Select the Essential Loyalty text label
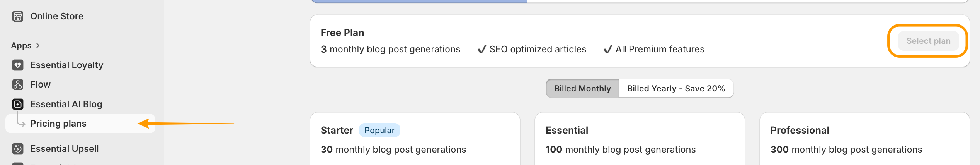Image resolution: width=980 pixels, height=165 pixels. [x=67, y=65]
